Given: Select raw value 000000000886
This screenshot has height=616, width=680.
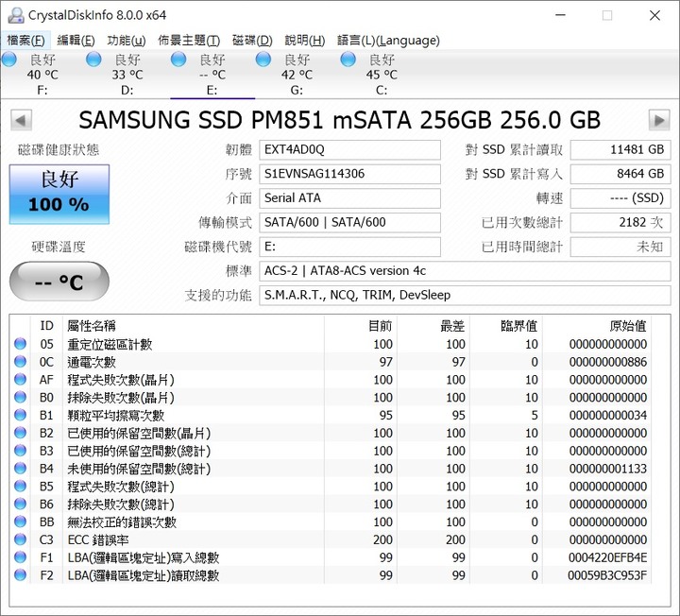Looking at the screenshot, I should point(608,362).
